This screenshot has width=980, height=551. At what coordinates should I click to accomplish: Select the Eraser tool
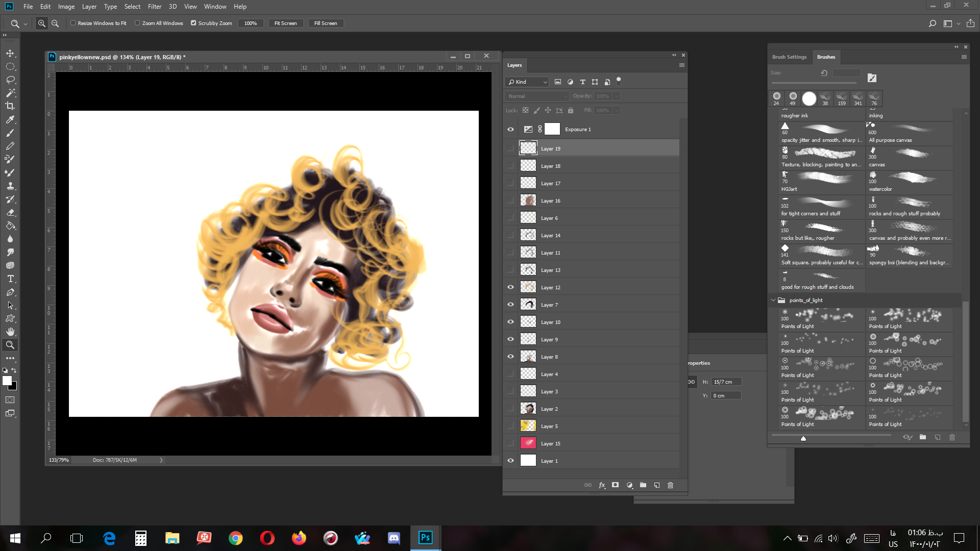[x=10, y=212]
